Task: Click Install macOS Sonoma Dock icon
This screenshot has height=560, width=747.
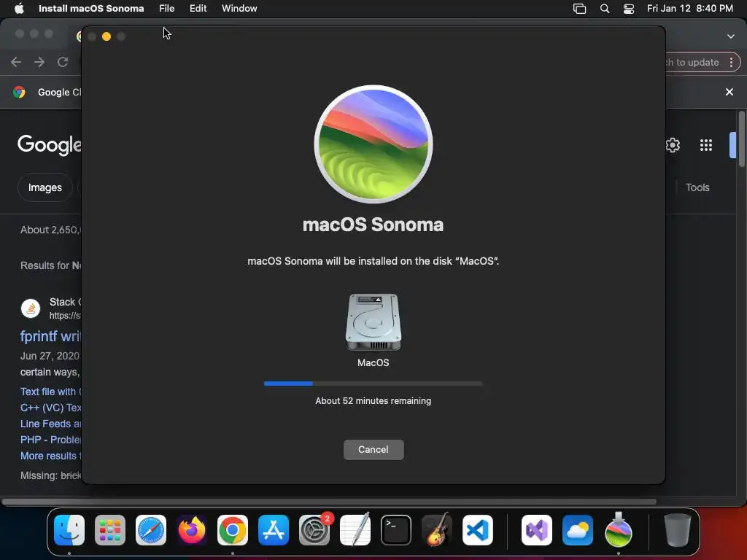Action: pos(619,529)
